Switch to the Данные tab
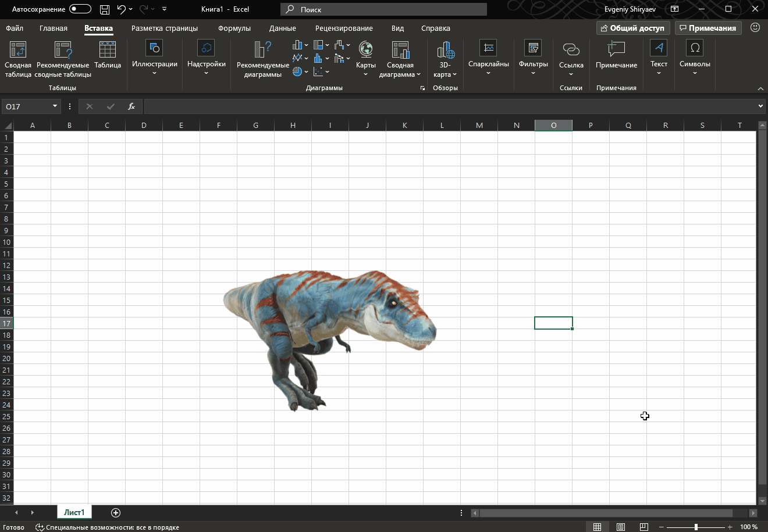This screenshot has width=768, height=532. point(283,28)
